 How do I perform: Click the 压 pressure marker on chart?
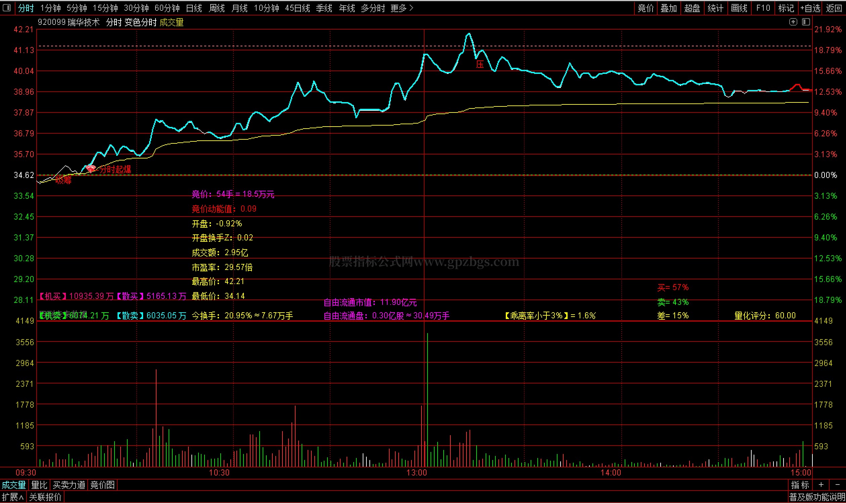coord(480,64)
